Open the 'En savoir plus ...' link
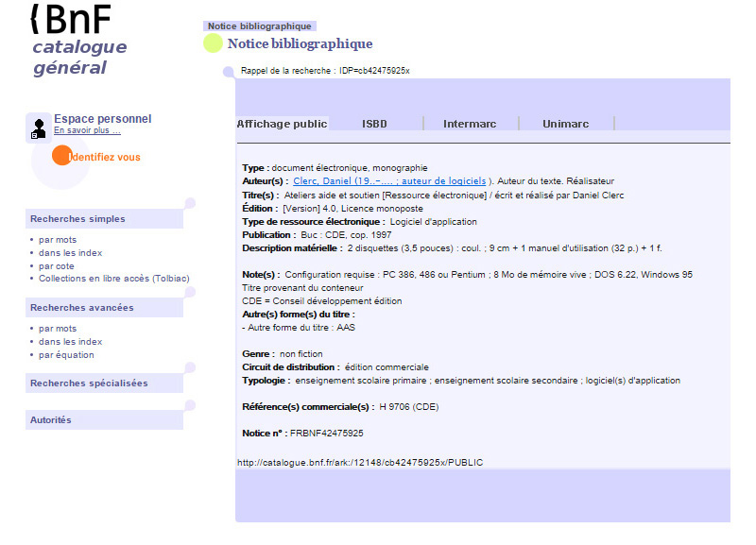Screen dimensions: 756x545 (87, 130)
